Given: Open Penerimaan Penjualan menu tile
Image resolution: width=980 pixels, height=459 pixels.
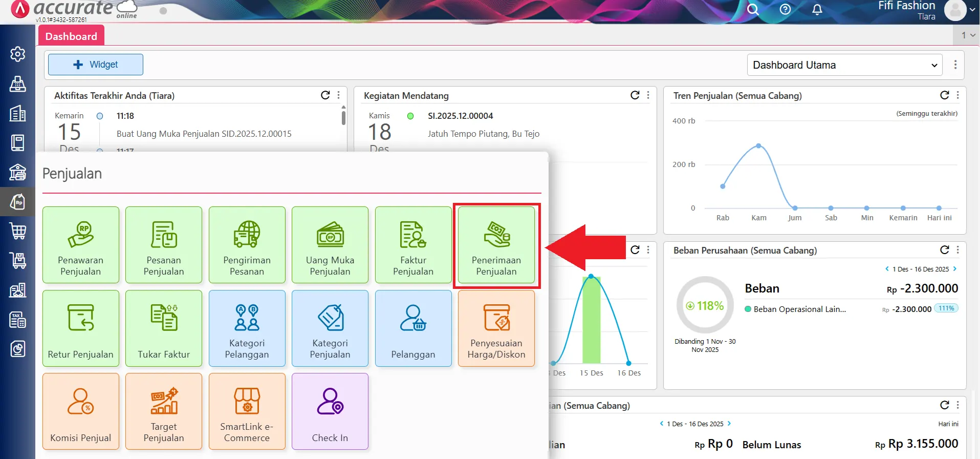Looking at the screenshot, I should pos(496,245).
